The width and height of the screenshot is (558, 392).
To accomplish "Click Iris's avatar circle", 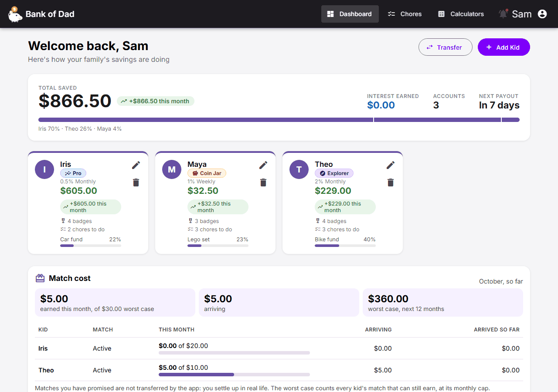I will [x=44, y=169].
